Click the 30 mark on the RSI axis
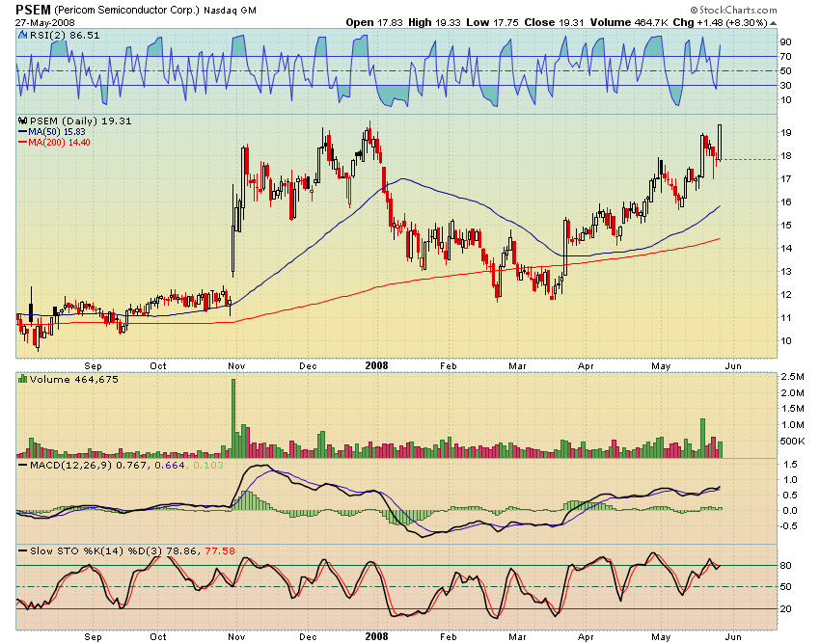 pos(785,85)
